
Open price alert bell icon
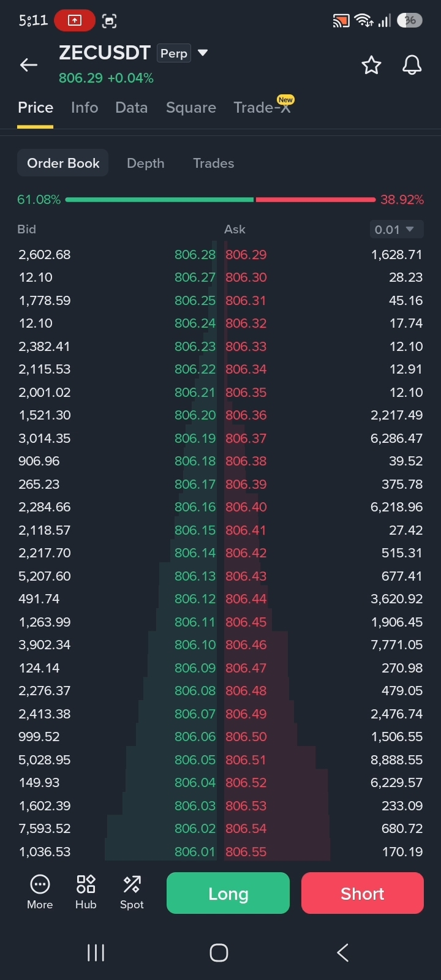(412, 65)
